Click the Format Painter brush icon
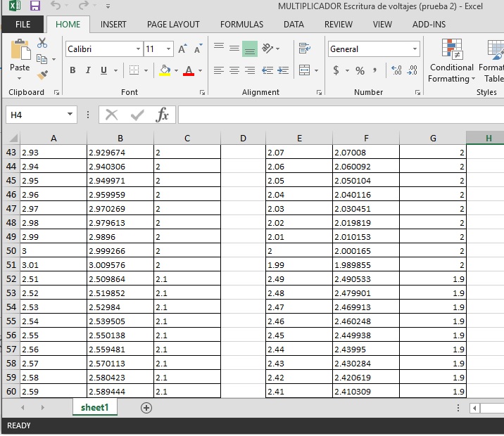The image size is (504, 436). click(x=43, y=75)
